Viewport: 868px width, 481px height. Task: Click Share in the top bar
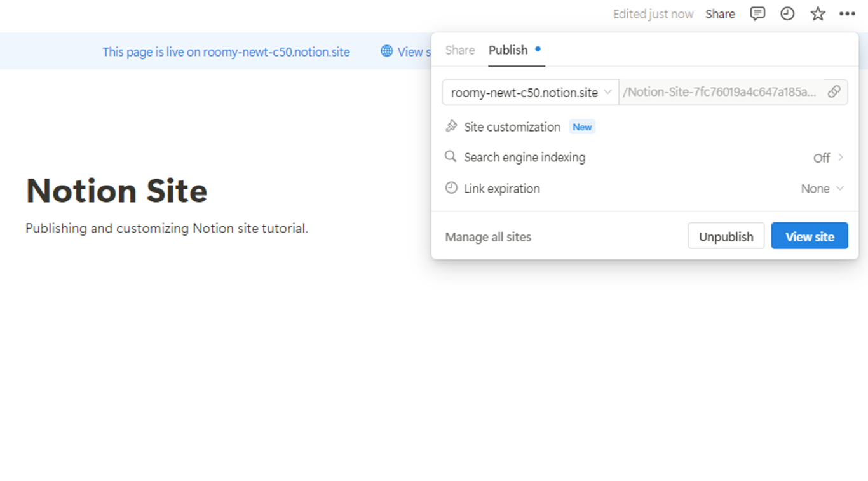[720, 14]
